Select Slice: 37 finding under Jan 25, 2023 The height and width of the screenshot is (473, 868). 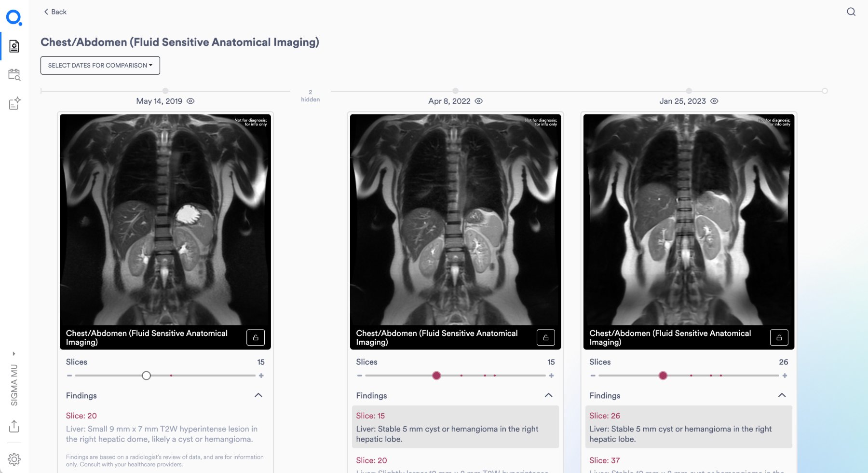pos(689,464)
